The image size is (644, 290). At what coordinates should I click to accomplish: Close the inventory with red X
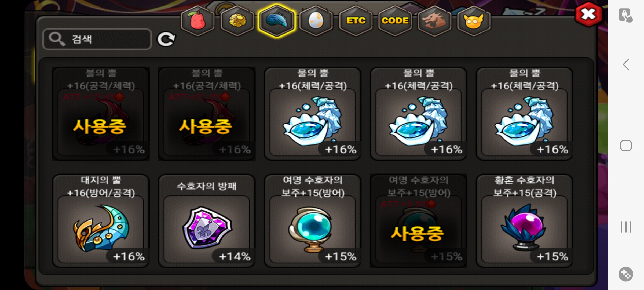(x=588, y=14)
